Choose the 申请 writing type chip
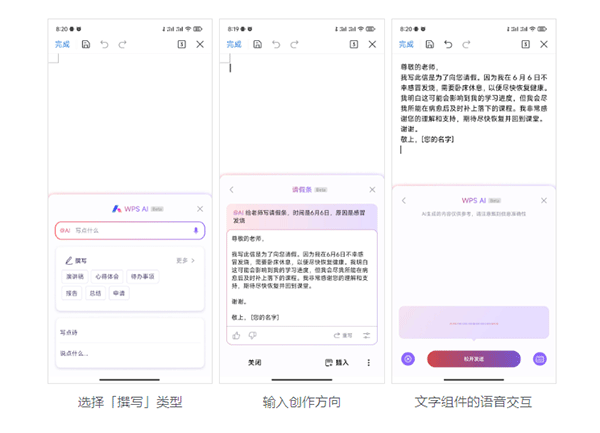Viewport: 600px width, 433px height. 119,293
